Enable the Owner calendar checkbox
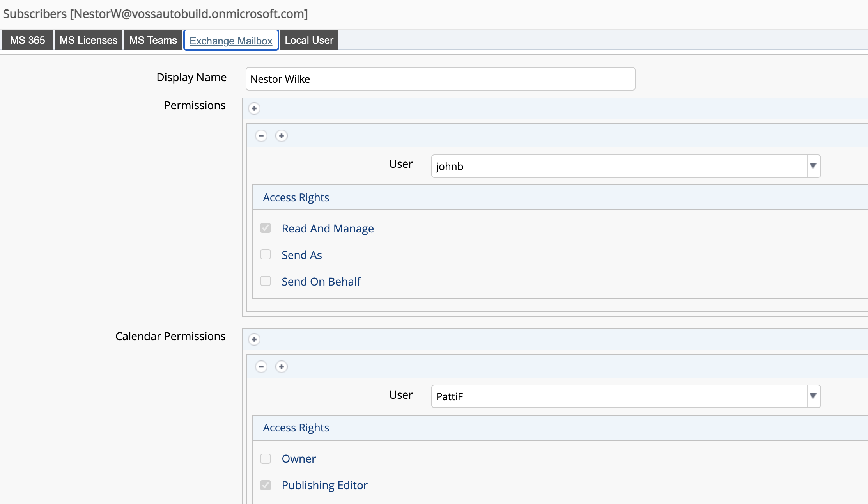 pos(266,459)
